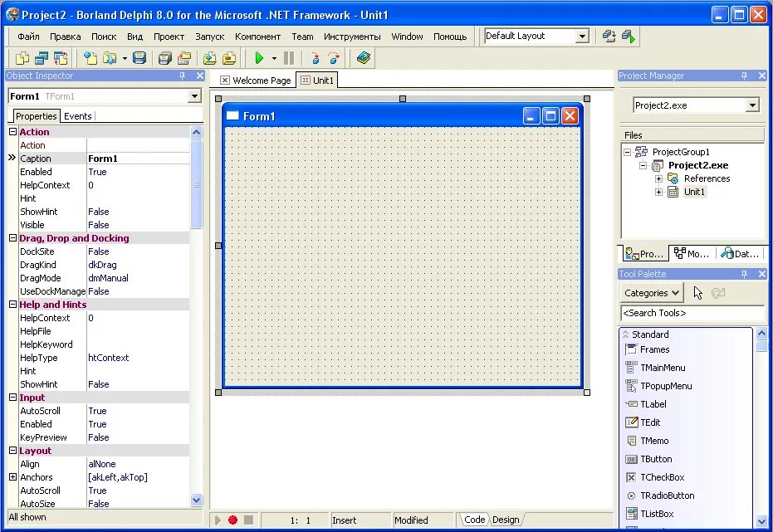This screenshot has height=532, width=773.
Task: Open Help contents book icon
Action: tap(364, 58)
